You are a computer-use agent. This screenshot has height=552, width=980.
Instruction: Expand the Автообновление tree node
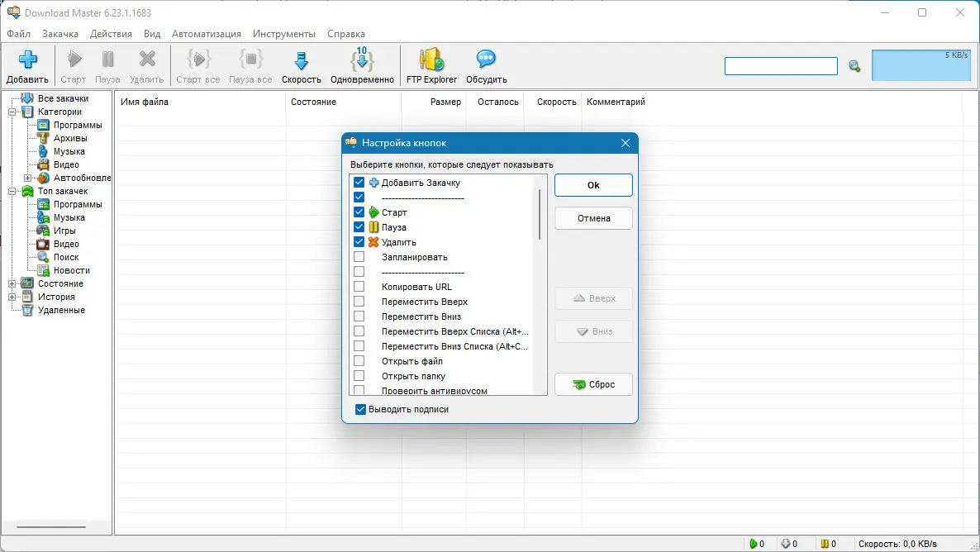(x=27, y=178)
